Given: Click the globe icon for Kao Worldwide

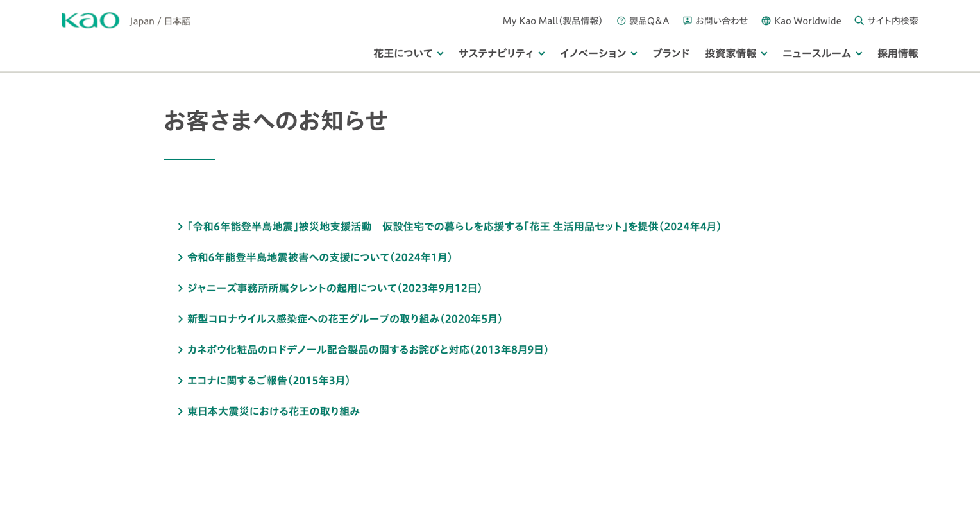Looking at the screenshot, I should tap(766, 21).
